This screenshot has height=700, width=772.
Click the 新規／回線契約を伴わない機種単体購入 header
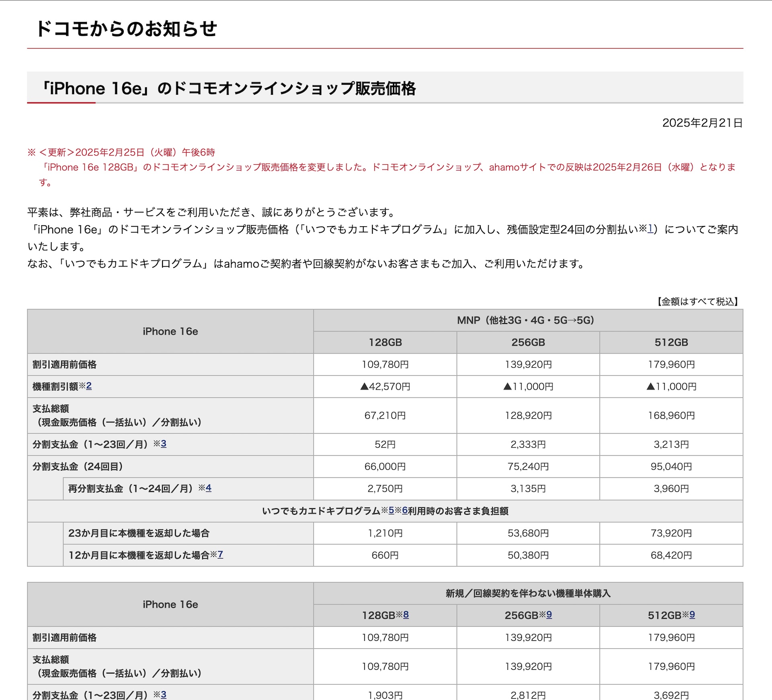[528, 594]
